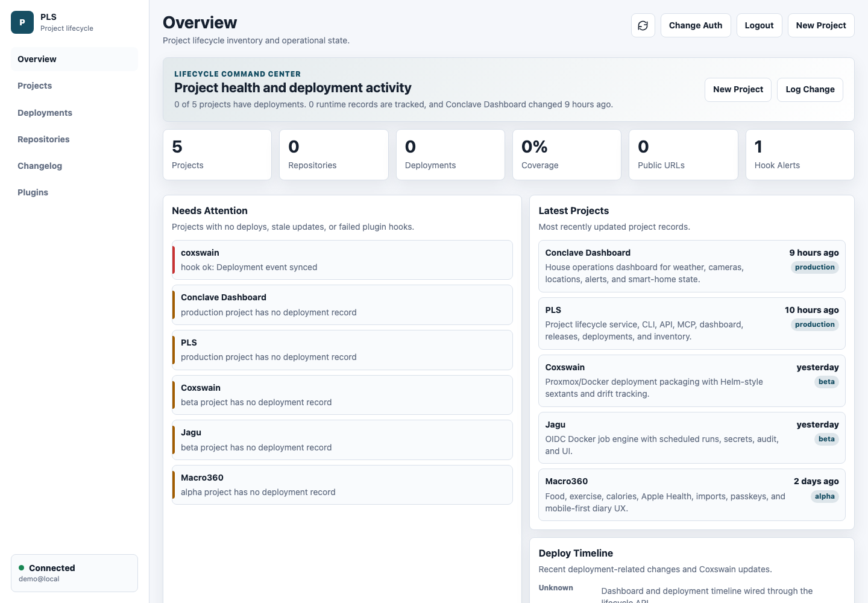Click the Deploy Timeline heading
Screen dimensions: 868x603
(576, 553)
